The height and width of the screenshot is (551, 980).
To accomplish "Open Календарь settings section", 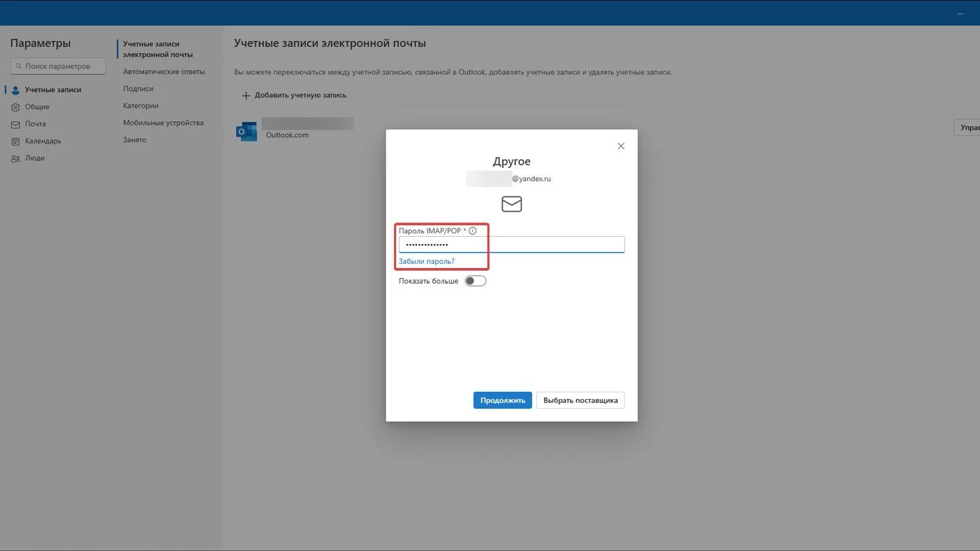I will pos(43,141).
